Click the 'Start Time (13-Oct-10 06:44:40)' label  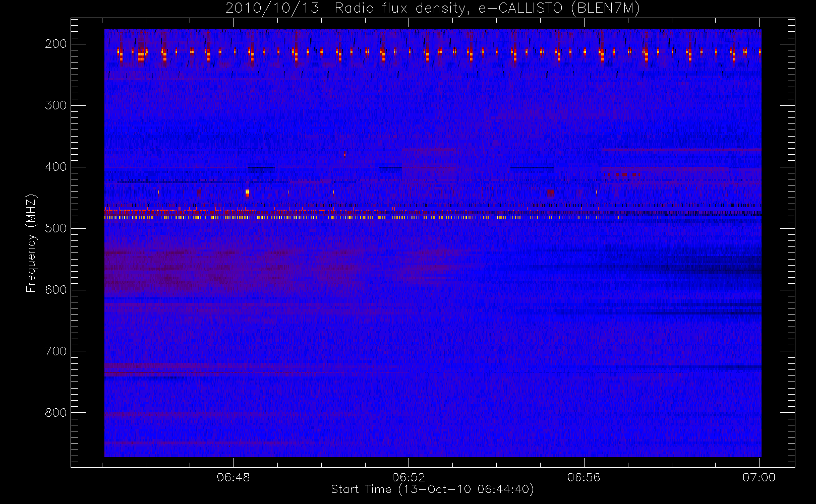(x=433, y=489)
